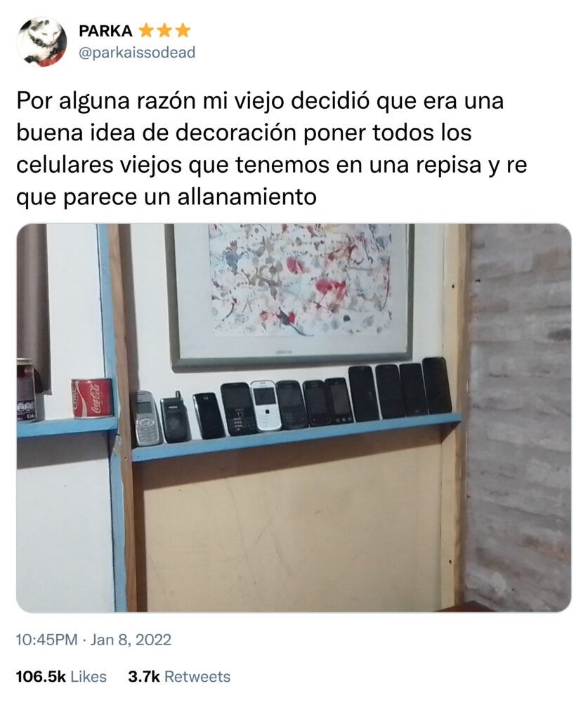
Task: Open the attached shelf photo
Action: point(294,418)
